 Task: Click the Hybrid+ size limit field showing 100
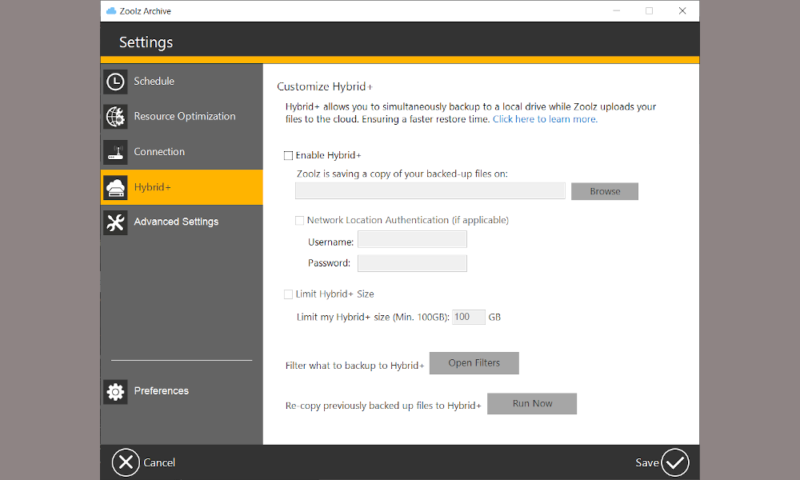pyautogui.click(x=468, y=317)
